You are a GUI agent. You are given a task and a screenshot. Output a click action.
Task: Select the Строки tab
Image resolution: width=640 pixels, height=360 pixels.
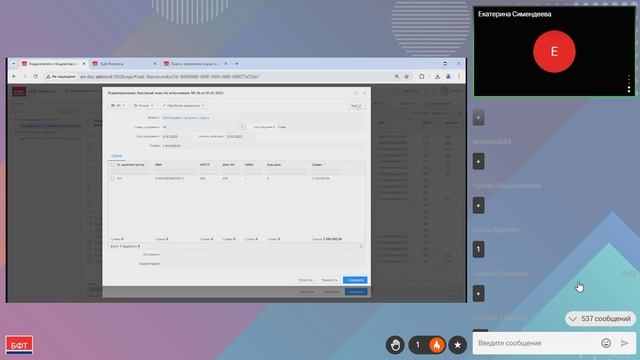click(x=116, y=156)
